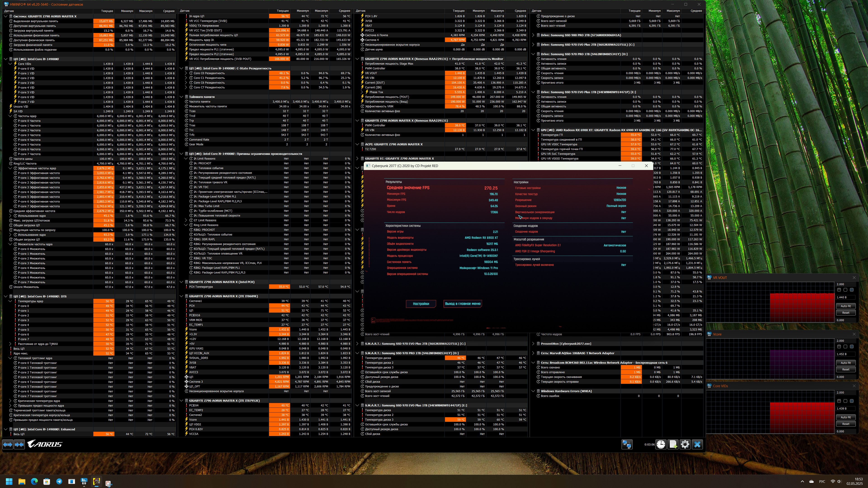Click the collapse columns arrows icon
The height and width of the screenshot is (488, 868).
click(x=19, y=444)
